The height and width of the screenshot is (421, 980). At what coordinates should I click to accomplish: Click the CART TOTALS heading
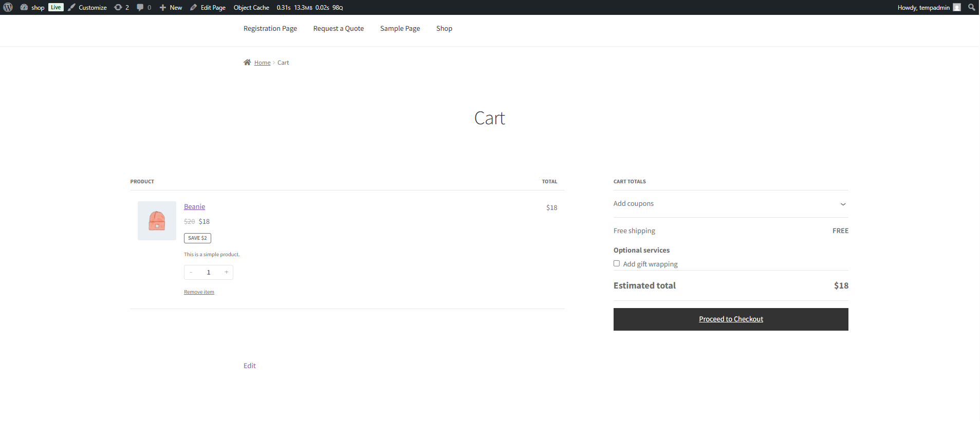[x=630, y=182]
